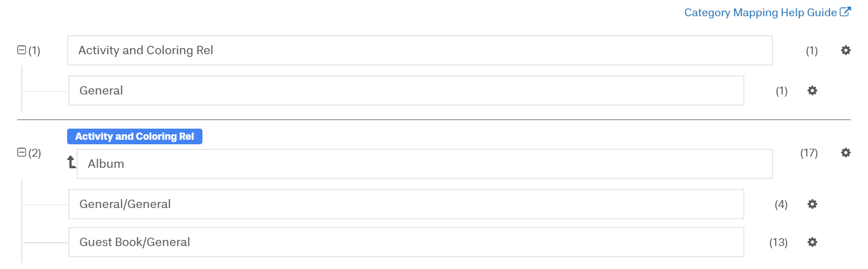
Task: Click the Album category text field
Action: [424, 164]
